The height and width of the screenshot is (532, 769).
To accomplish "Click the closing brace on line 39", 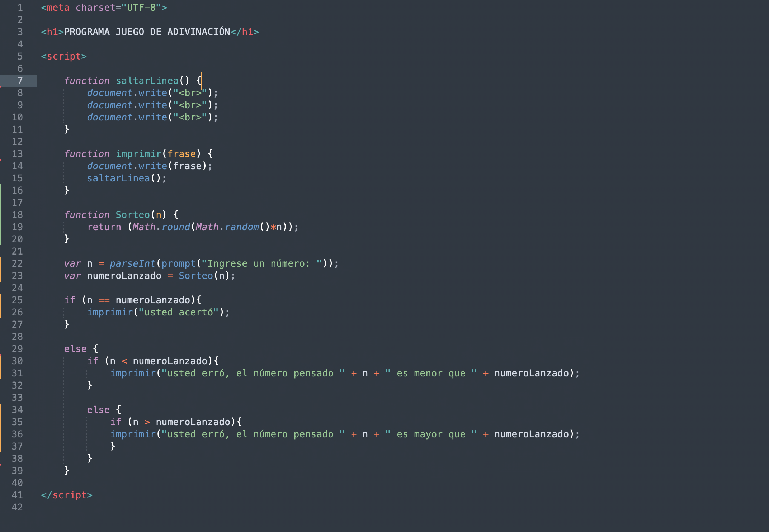I will point(67,471).
